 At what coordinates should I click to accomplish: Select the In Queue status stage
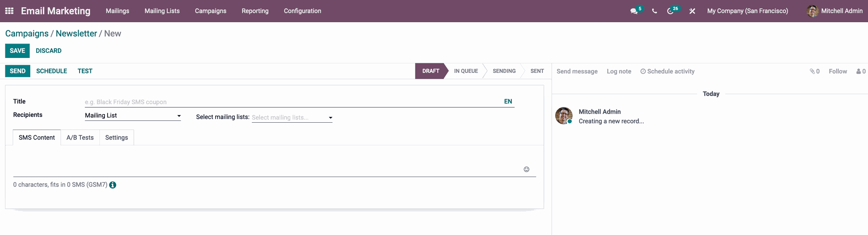466,71
